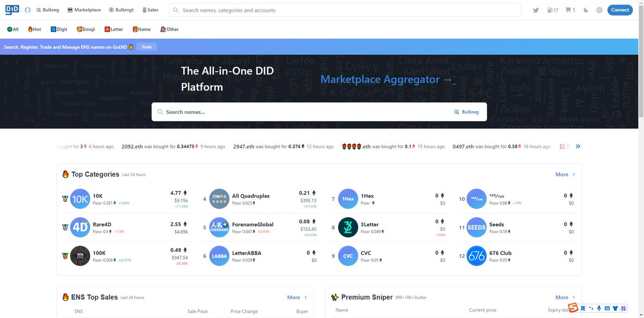Screen dimensions: 644x318
Task: Click the blue code brackets icon beside logo
Action: pos(27,10)
